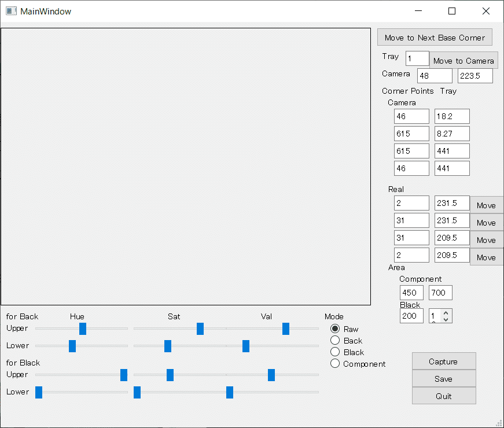Click the for Black Lower Hue slider handle
504x428 pixels.
(x=39, y=392)
